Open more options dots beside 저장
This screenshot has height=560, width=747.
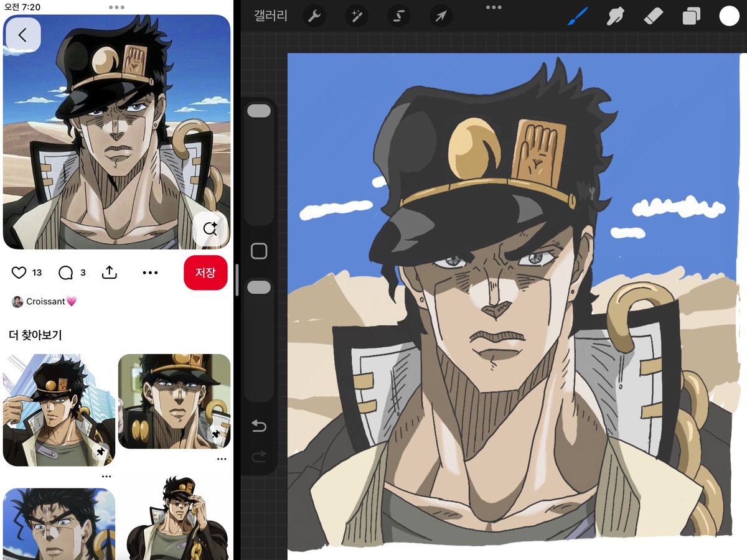[x=150, y=273]
